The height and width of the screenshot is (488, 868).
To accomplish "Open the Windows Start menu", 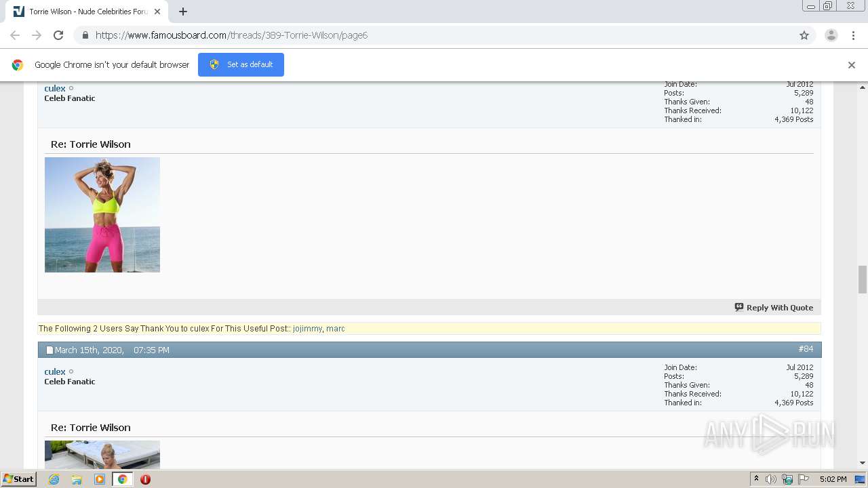I will (x=19, y=479).
